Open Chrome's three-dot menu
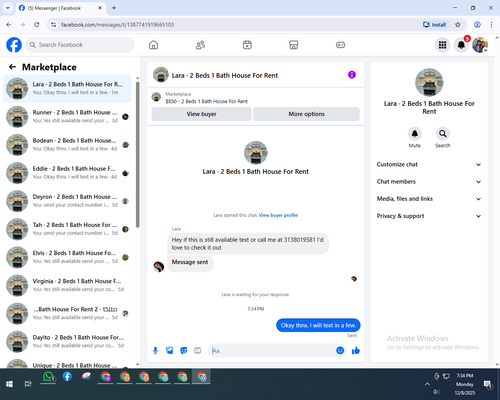The width and height of the screenshot is (500, 400). click(491, 25)
